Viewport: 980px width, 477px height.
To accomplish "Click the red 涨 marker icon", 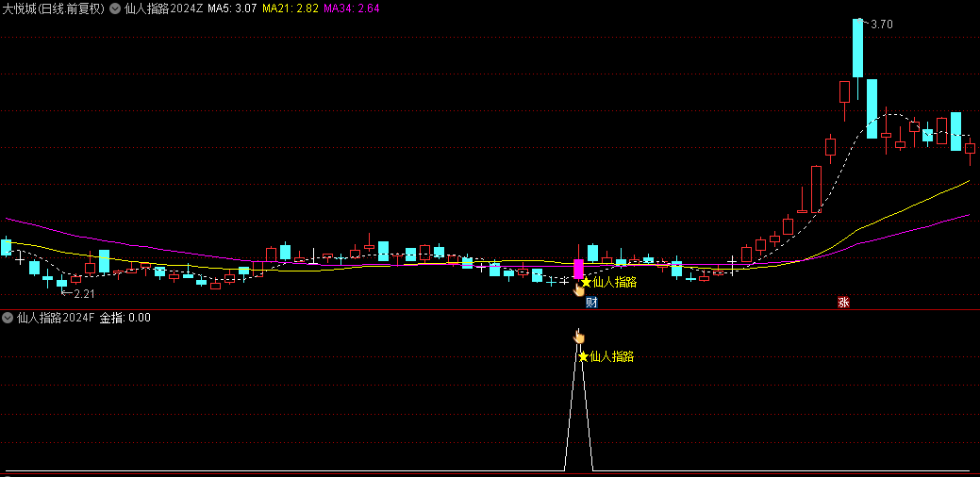I will (x=844, y=303).
